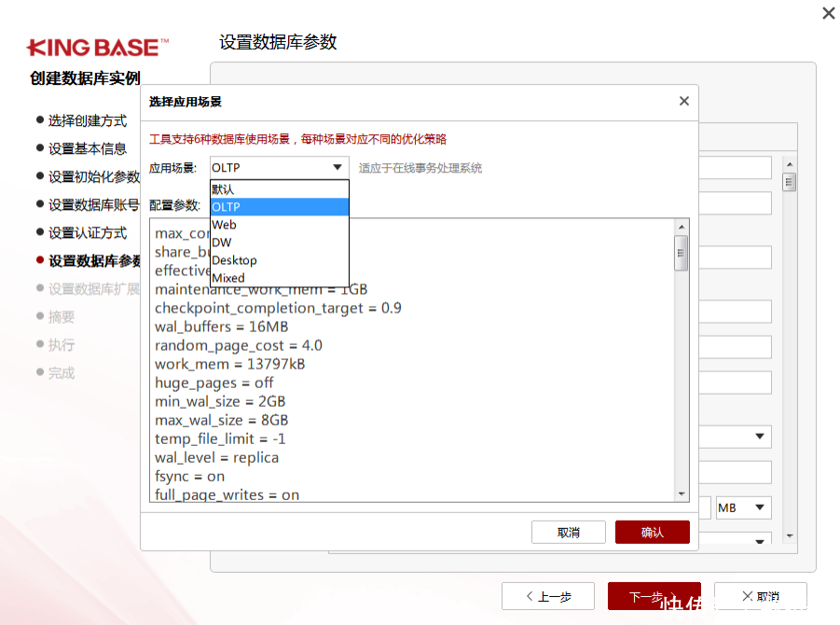Open 设置基本信息 step in sidebar
The height and width of the screenshot is (625, 840).
(87, 148)
